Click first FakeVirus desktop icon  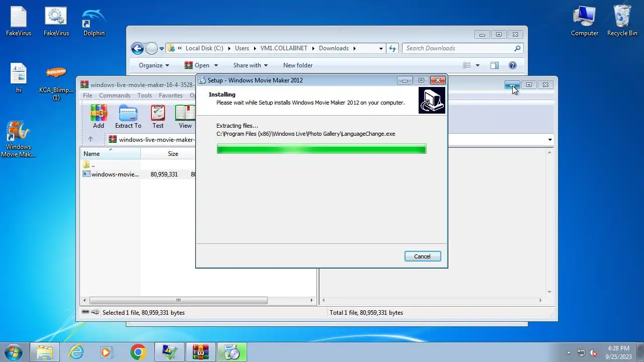tap(19, 21)
